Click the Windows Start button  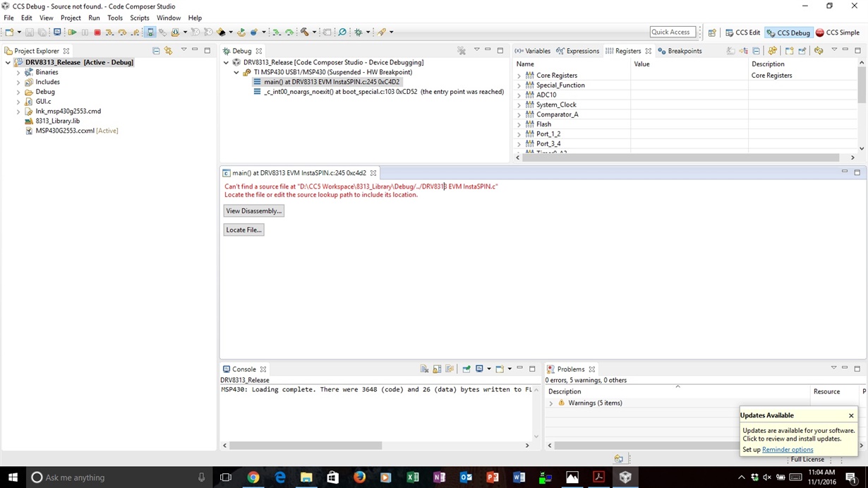point(13,477)
